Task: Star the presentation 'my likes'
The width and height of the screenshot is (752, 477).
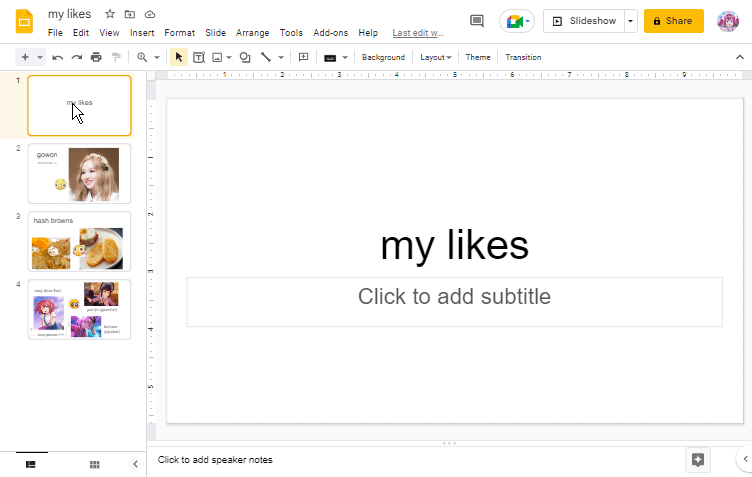Action: pos(110,14)
